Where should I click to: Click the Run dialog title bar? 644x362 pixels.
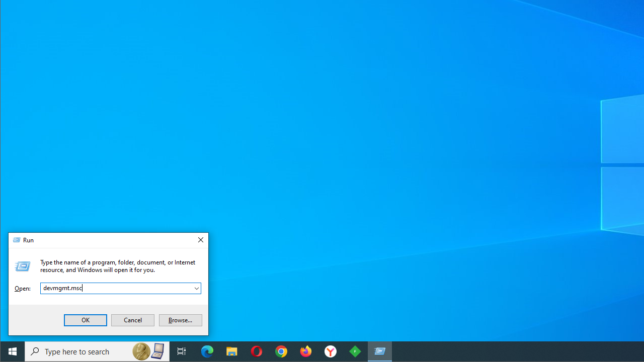pos(111,240)
